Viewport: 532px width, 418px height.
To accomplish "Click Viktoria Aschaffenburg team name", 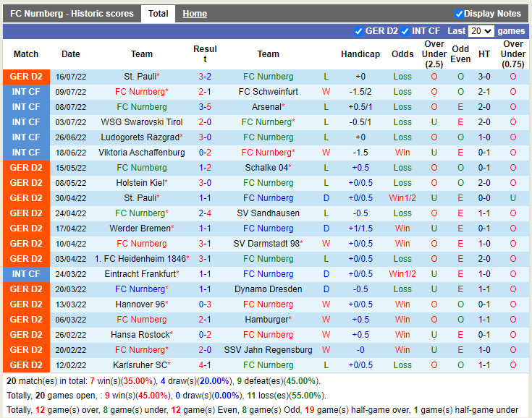I will point(142,153).
